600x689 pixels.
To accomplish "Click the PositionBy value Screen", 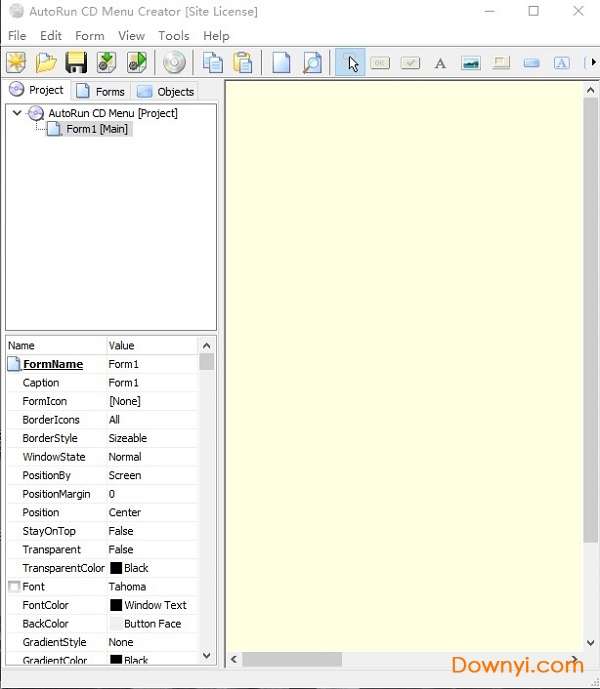I will point(125,475).
